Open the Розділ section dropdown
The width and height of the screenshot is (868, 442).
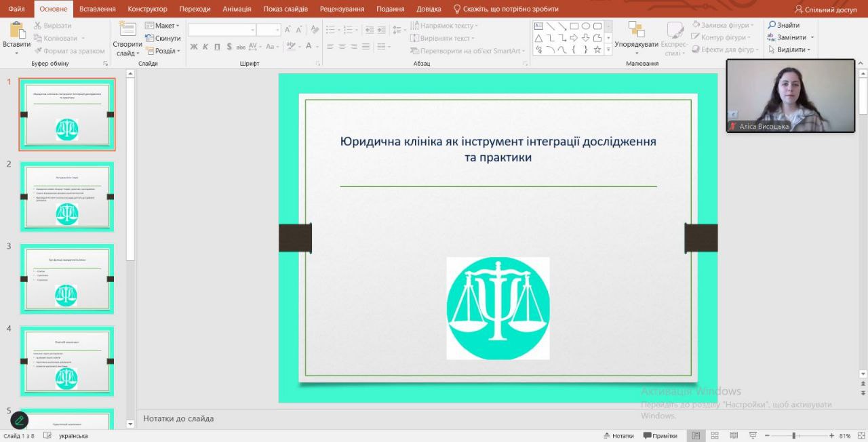(162, 51)
